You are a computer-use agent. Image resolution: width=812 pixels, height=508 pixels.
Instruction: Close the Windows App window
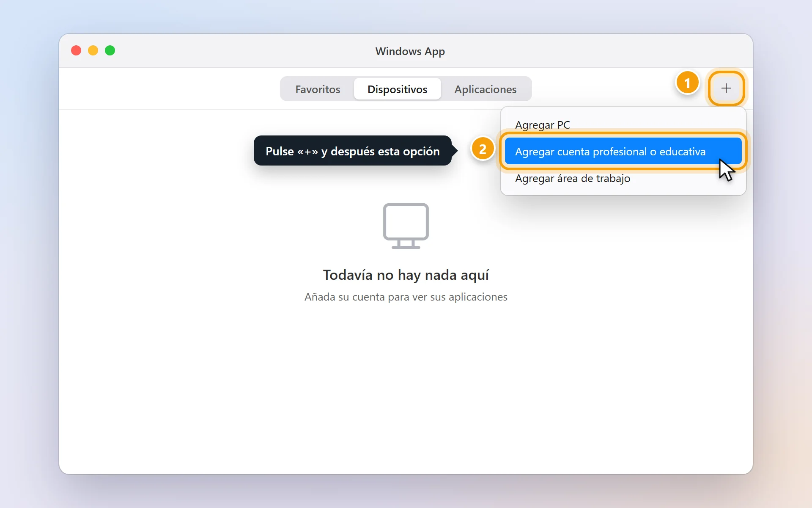coord(76,50)
